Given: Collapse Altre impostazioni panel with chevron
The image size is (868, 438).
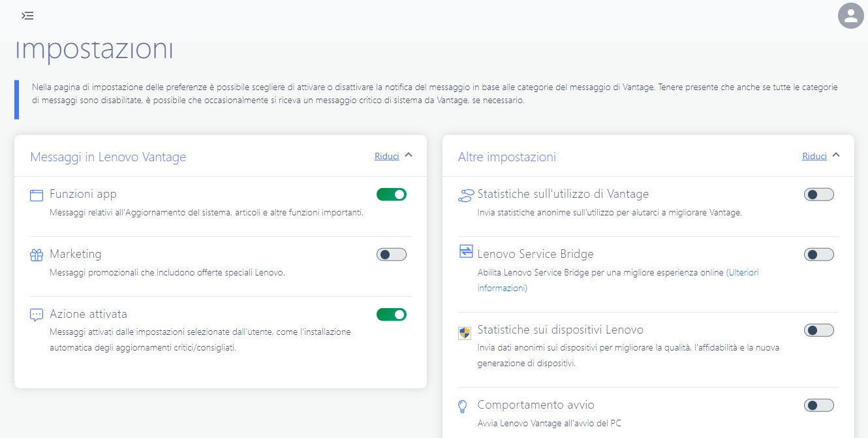Looking at the screenshot, I should 836,155.
